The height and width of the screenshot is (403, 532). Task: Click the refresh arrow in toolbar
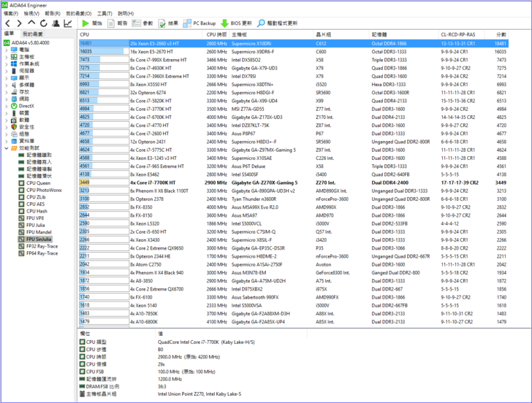coord(44,23)
